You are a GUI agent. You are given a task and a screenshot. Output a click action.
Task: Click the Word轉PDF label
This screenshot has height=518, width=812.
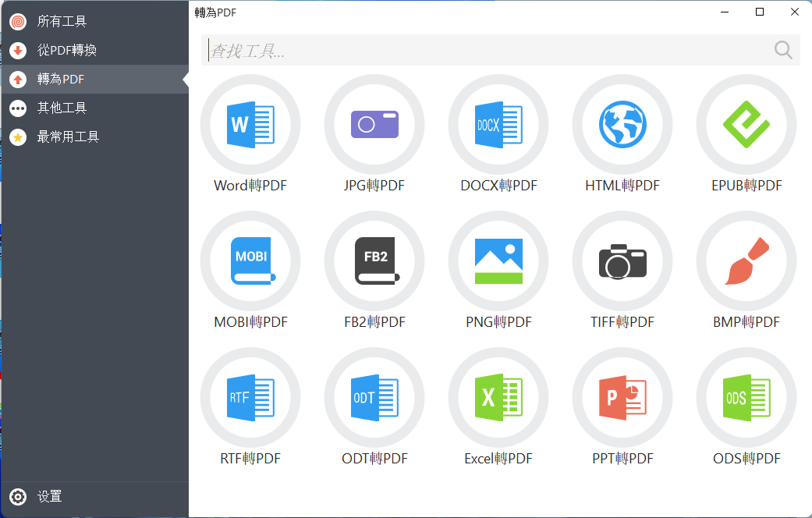[x=250, y=186]
